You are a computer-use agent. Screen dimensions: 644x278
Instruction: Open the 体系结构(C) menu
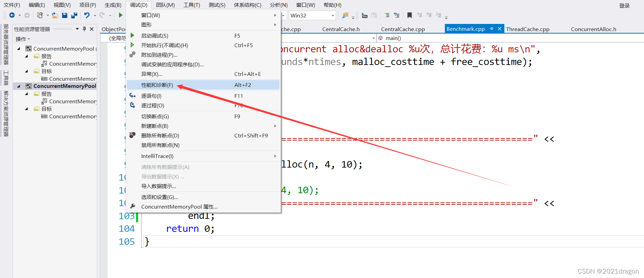tap(247, 5)
